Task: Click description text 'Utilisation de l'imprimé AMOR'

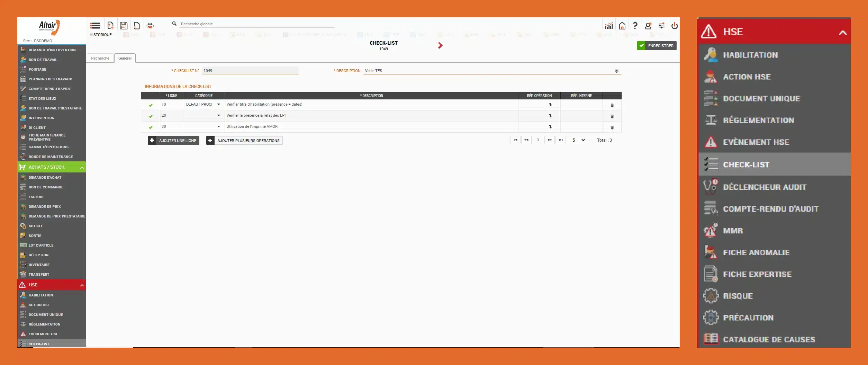Action: pyautogui.click(x=252, y=126)
